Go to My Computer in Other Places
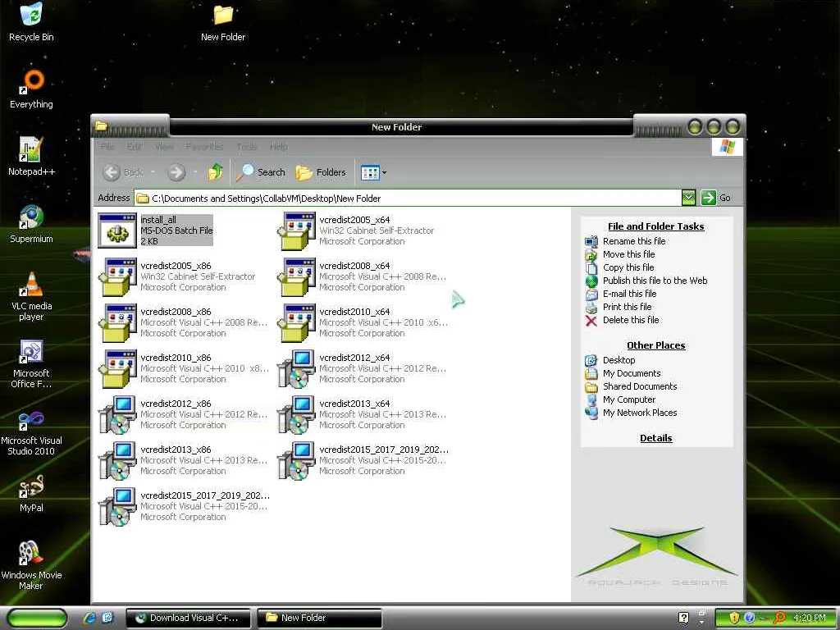This screenshot has height=630, width=840. click(629, 399)
